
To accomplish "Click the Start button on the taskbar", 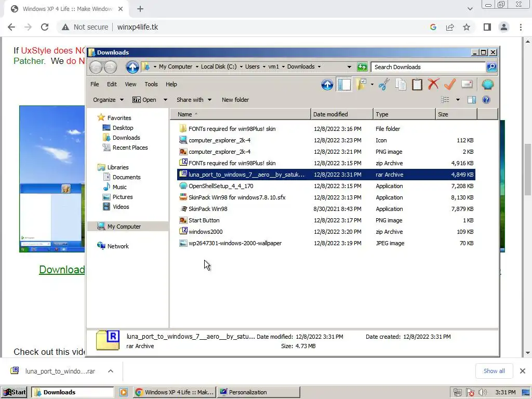I will [x=14, y=392].
